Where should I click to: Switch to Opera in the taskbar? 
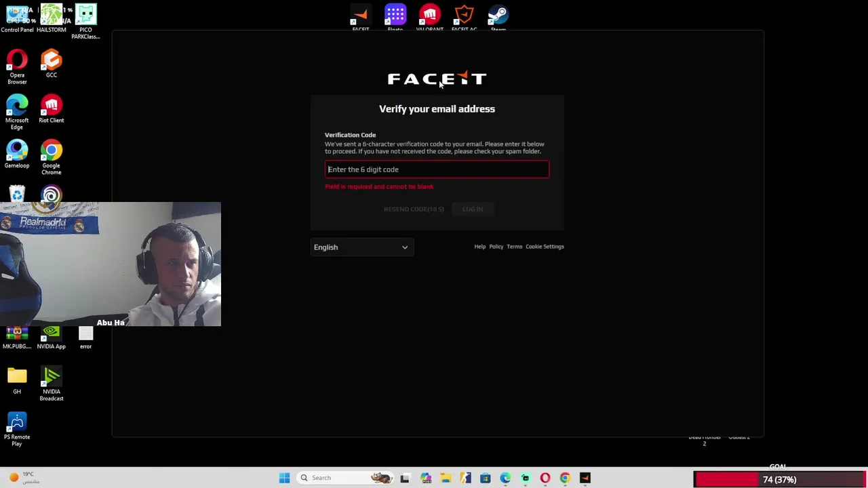(545, 478)
